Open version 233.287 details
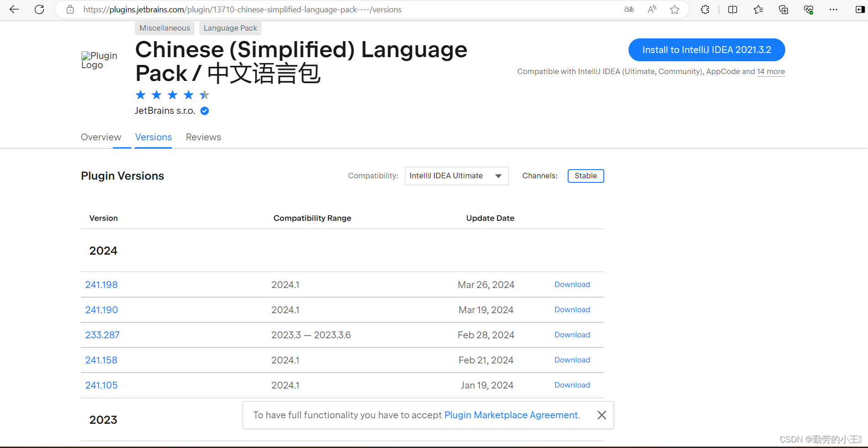This screenshot has width=868, height=448. pyautogui.click(x=102, y=335)
